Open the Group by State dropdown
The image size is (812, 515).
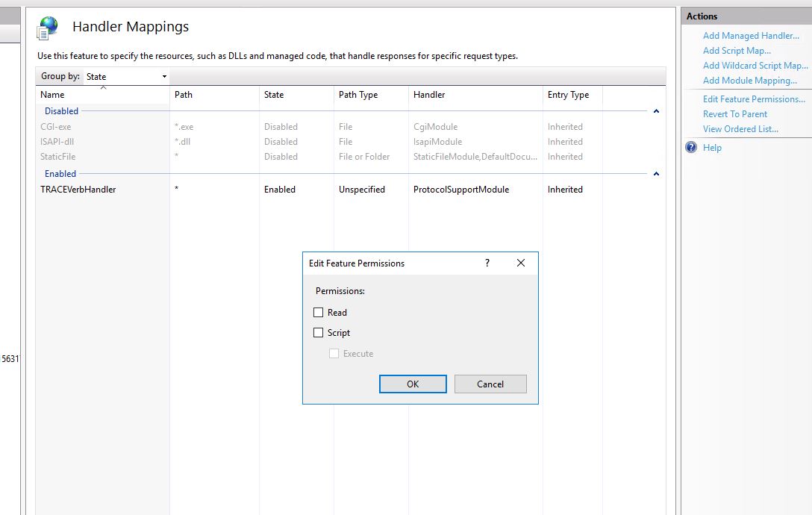tap(127, 76)
